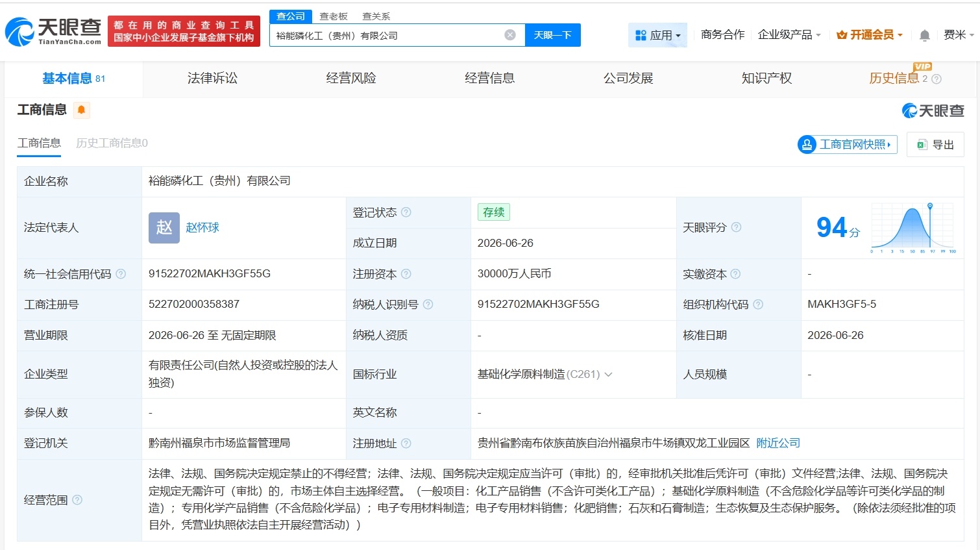Click the company name 裕能磷化工（贵州）有限公司 in table
Image resolution: width=980 pixels, height=550 pixels.
pyautogui.click(x=219, y=181)
